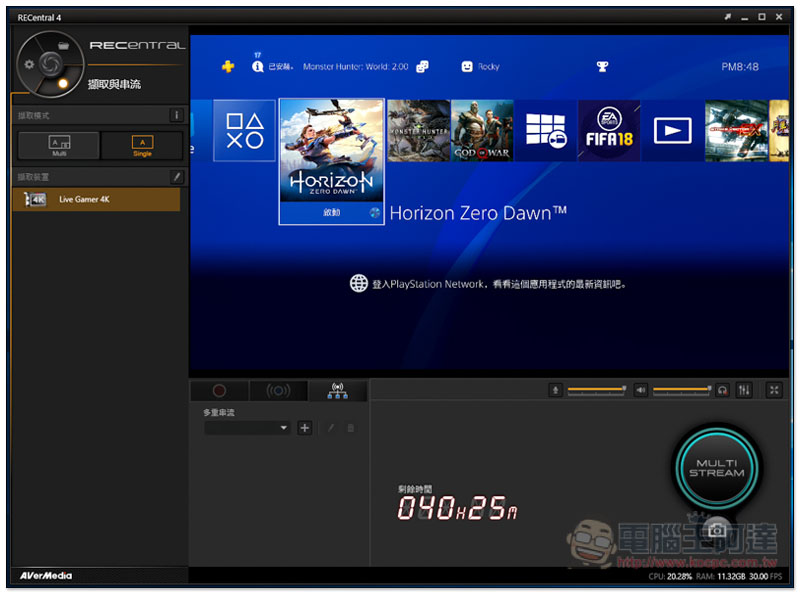This screenshot has height=595, width=800.
Task: Click PlayStation Plus icon
Action: 228,66
